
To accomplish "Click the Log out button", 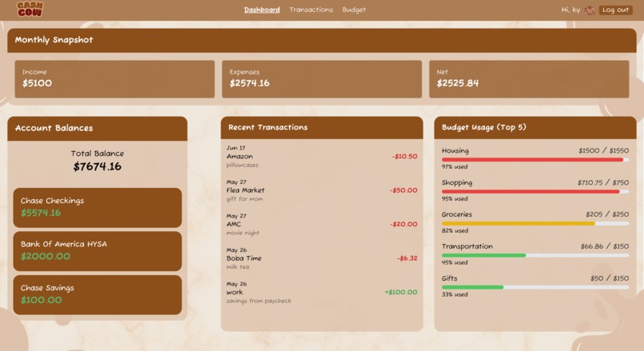I will (615, 10).
